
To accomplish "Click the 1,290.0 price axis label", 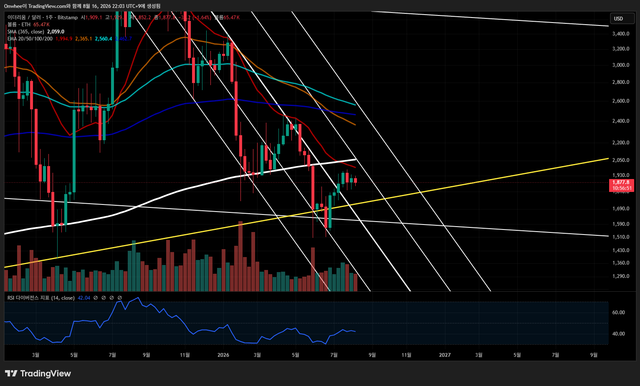I will (620, 276).
